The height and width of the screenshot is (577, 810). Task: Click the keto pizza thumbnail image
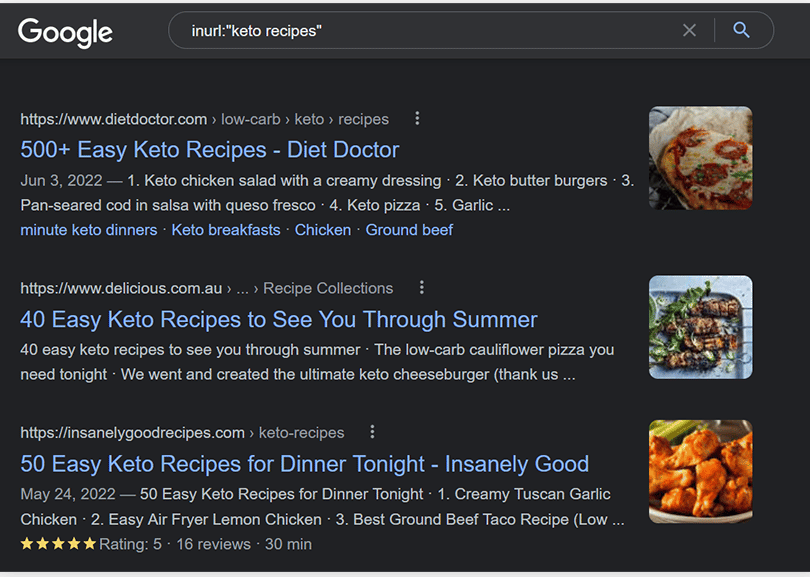(700, 158)
